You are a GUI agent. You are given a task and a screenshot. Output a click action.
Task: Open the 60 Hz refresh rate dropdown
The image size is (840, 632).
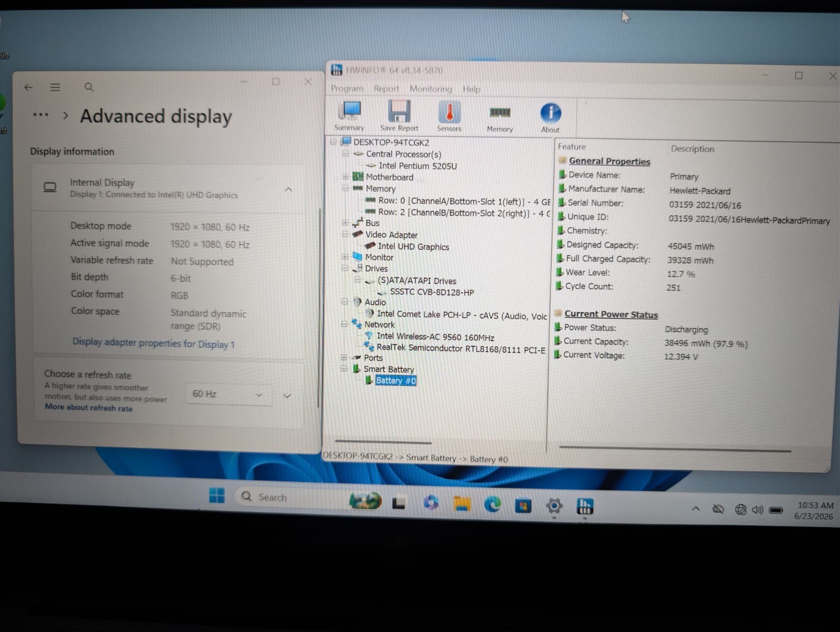[228, 394]
